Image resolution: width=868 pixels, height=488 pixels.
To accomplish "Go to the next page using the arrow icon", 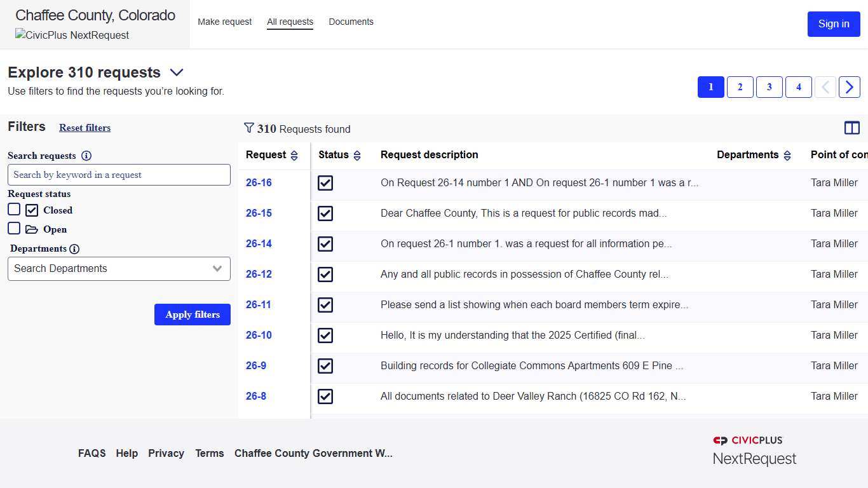I will [850, 87].
